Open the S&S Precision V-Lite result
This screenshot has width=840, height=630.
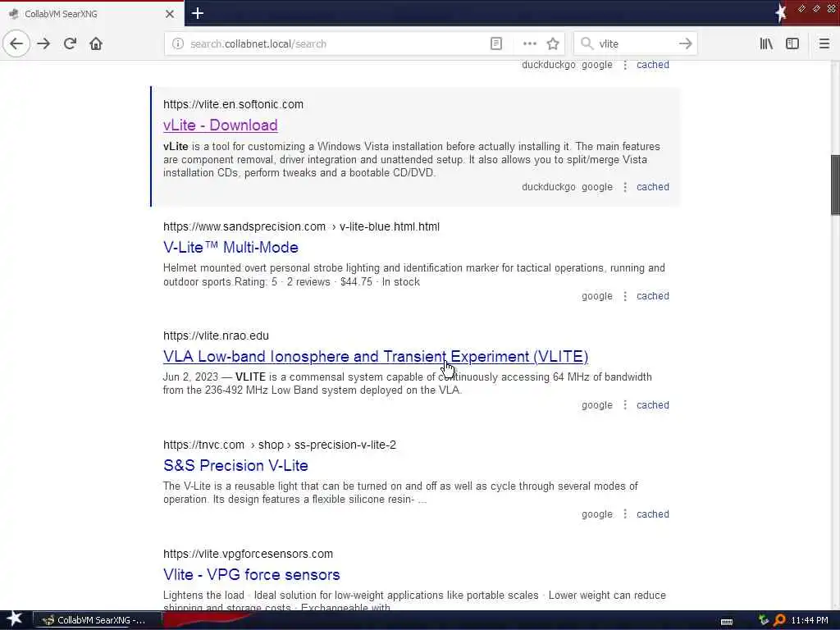point(235,465)
